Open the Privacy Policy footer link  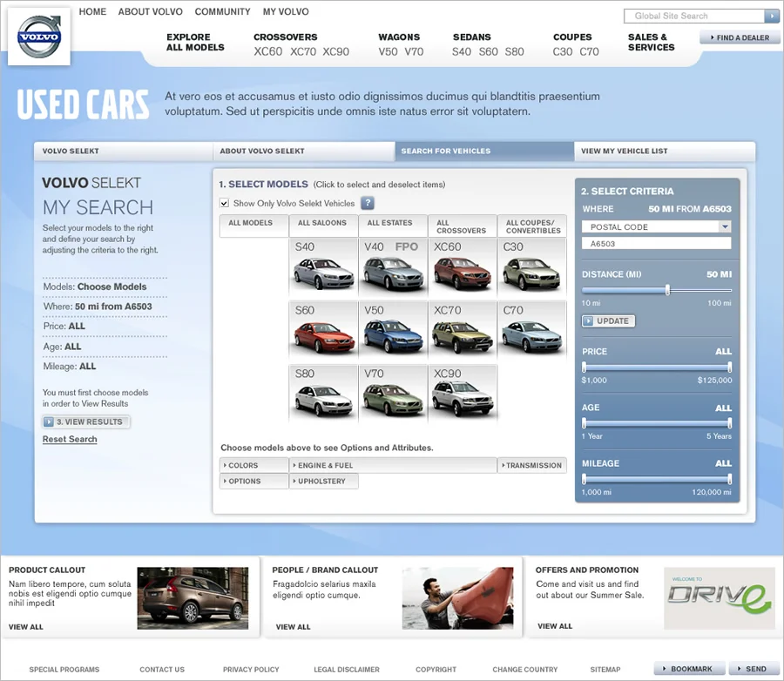[x=251, y=670]
